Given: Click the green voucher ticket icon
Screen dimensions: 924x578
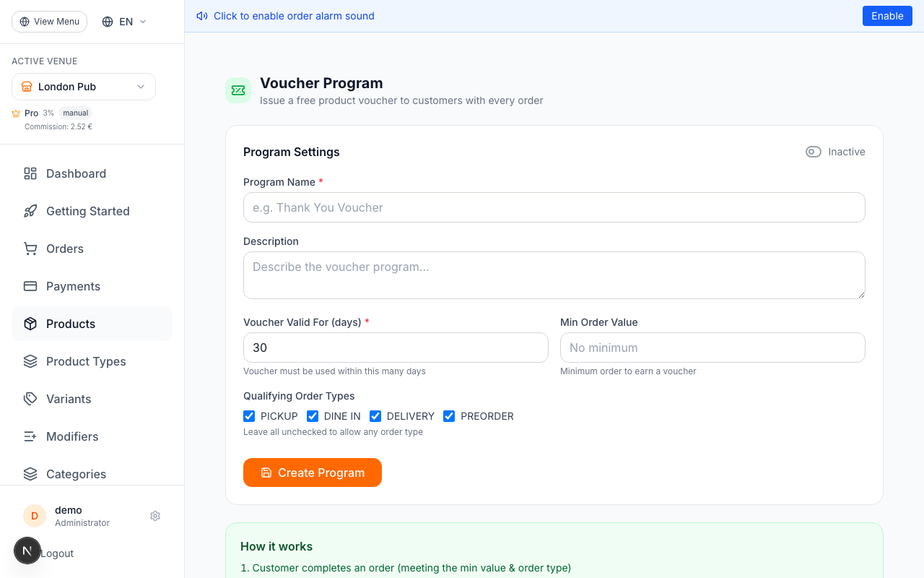Looking at the screenshot, I should [238, 90].
